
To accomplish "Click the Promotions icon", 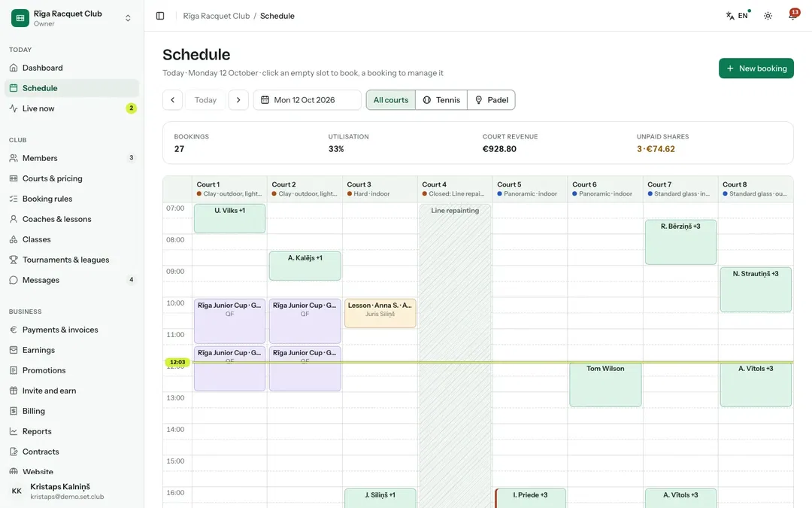I will tap(14, 370).
